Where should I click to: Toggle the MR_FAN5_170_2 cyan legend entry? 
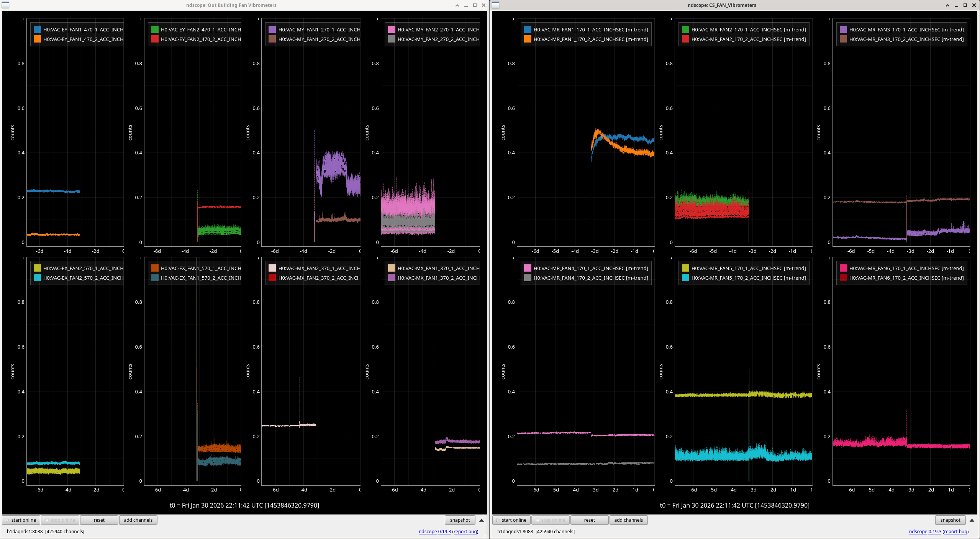pos(748,278)
